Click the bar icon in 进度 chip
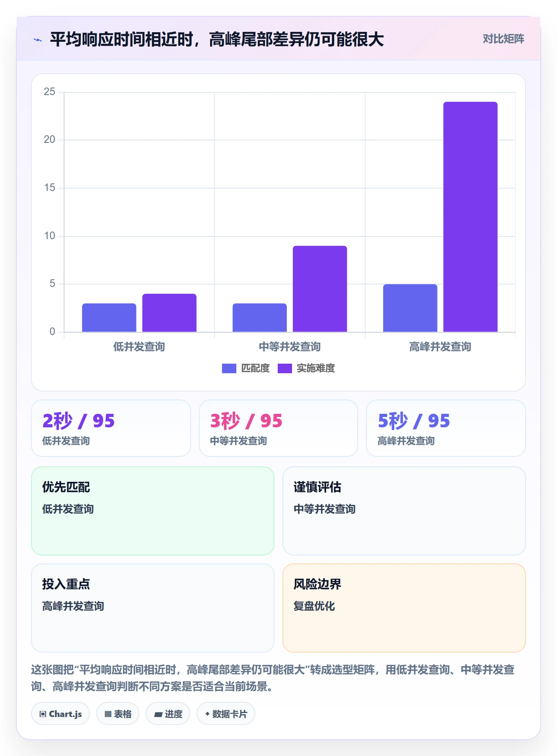Screen dimensions: 557x756 [158, 715]
